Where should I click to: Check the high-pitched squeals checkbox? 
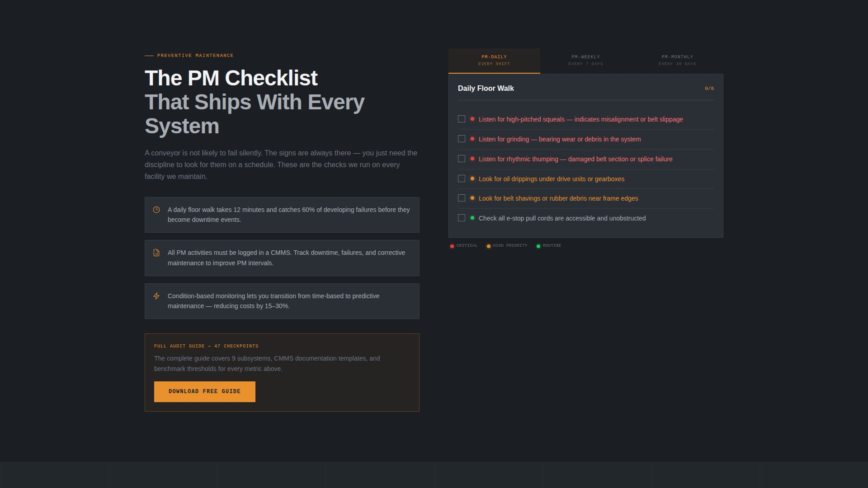tap(462, 119)
